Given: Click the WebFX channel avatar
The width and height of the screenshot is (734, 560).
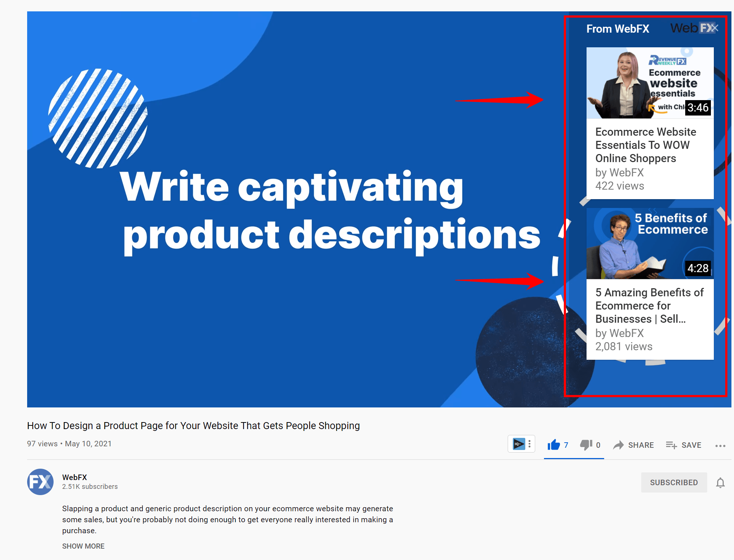Looking at the screenshot, I should pyautogui.click(x=40, y=482).
